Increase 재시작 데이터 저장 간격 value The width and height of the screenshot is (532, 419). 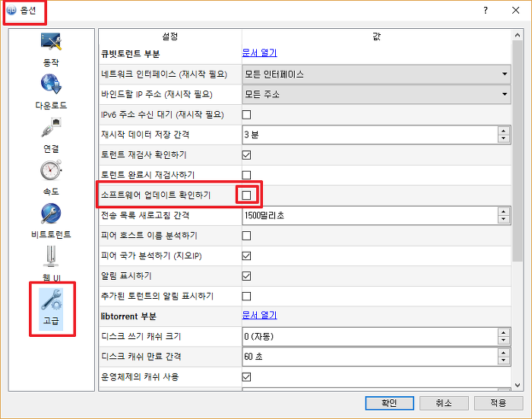pyautogui.click(x=504, y=131)
